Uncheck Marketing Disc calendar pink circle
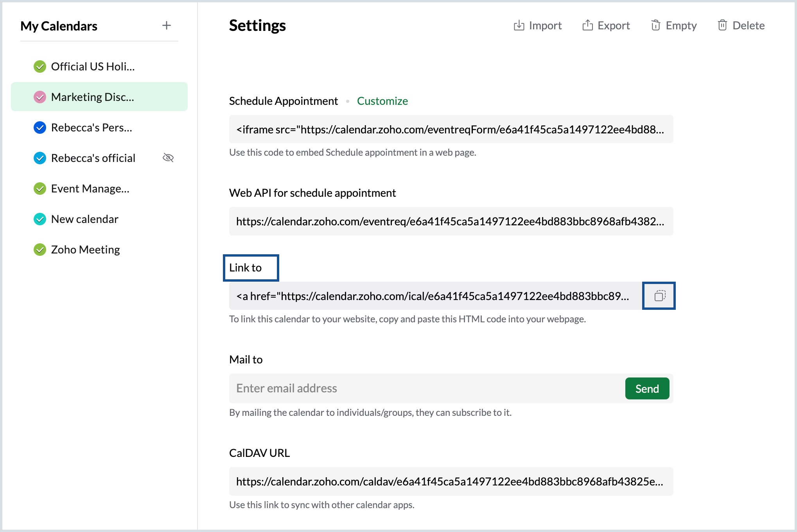The image size is (797, 532). 40,97
